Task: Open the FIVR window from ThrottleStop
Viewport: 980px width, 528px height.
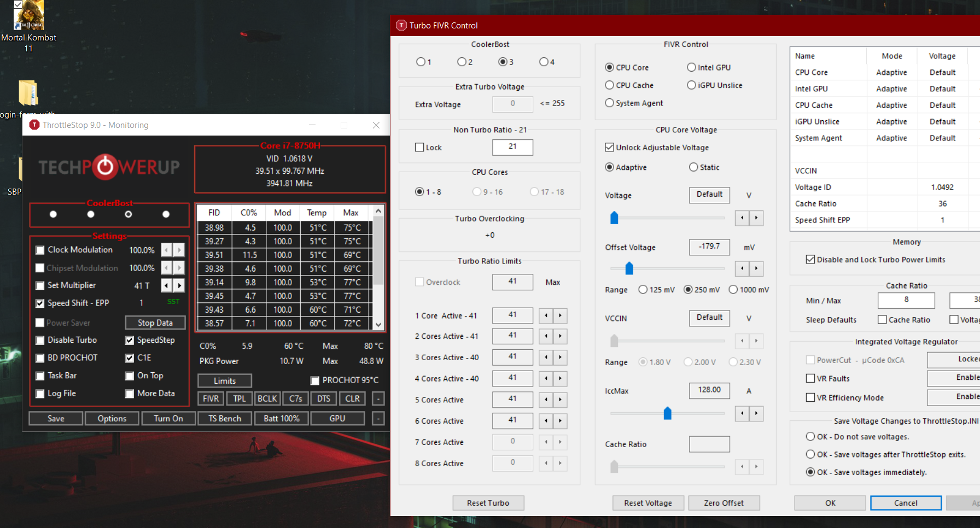Action: 211,398
